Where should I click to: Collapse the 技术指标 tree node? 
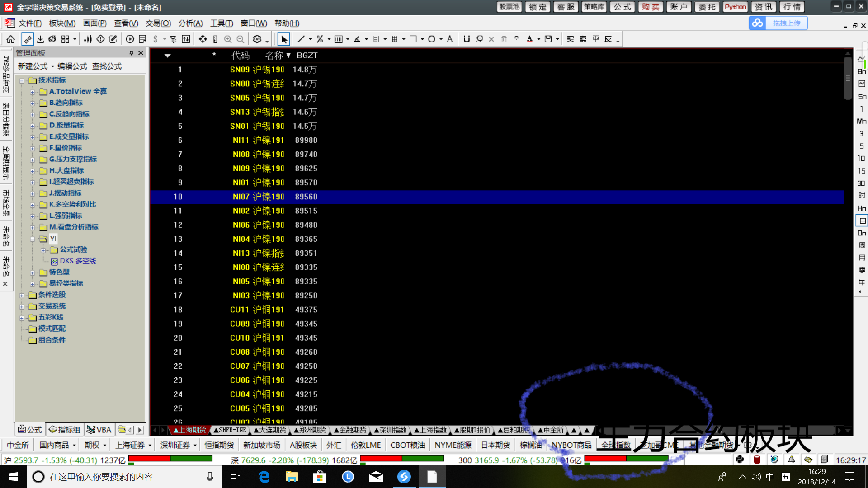(x=22, y=80)
